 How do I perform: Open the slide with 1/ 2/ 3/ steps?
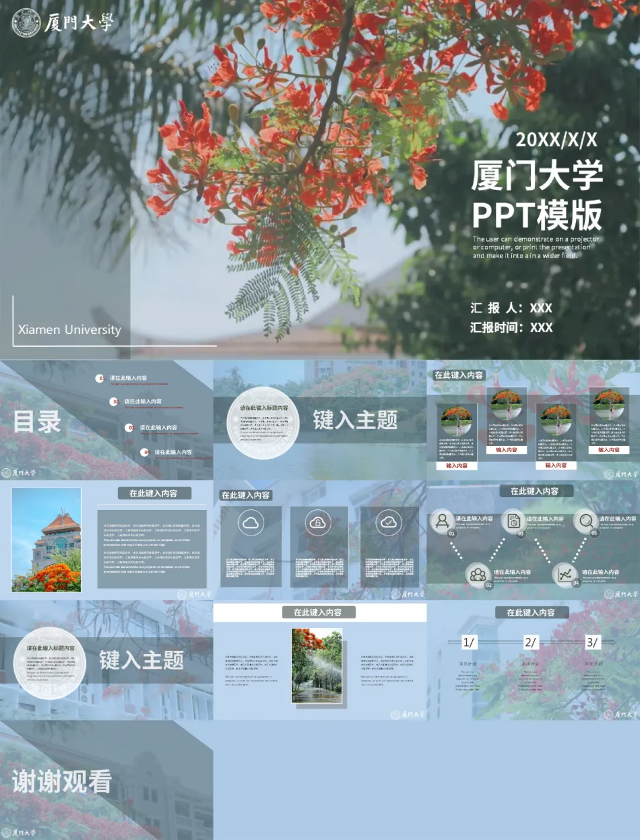point(533,661)
